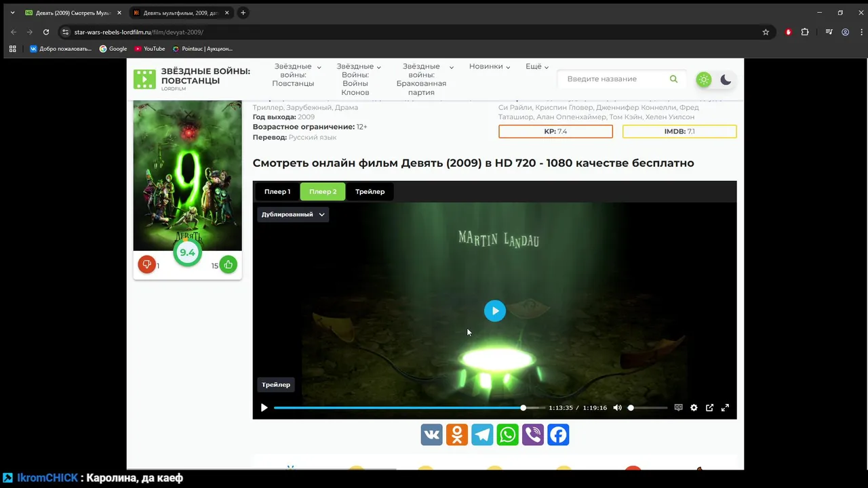Click the green like thumbs-up button
The width and height of the screenshot is (868, 488).
229,265
